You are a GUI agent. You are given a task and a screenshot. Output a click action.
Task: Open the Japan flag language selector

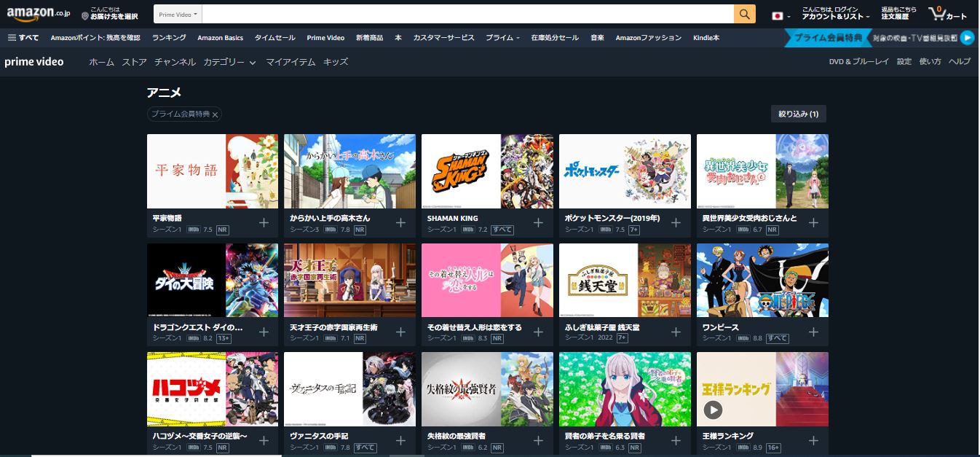(781, 15)
